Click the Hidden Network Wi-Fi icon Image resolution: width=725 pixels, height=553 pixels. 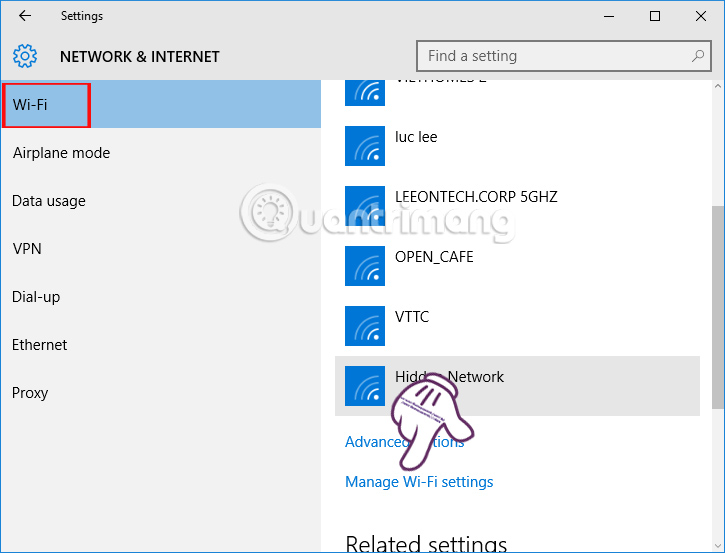(x=365, y=386)
